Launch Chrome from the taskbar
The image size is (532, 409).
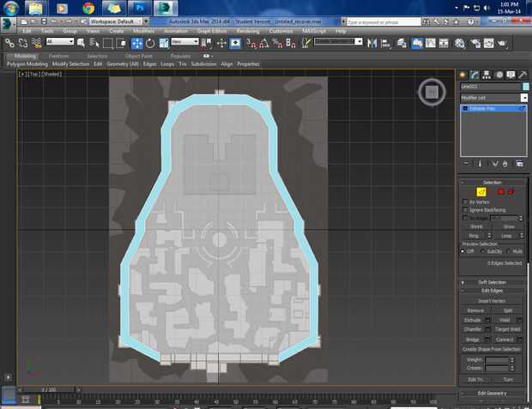click(88, 9)
